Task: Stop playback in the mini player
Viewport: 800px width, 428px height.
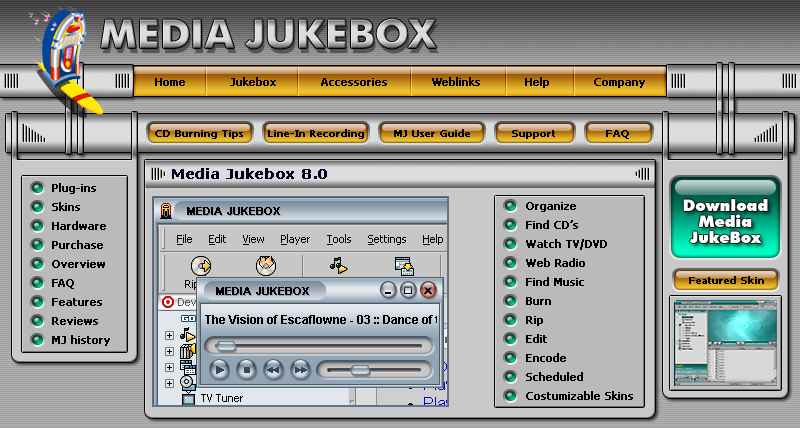Action: pos(246,370)
